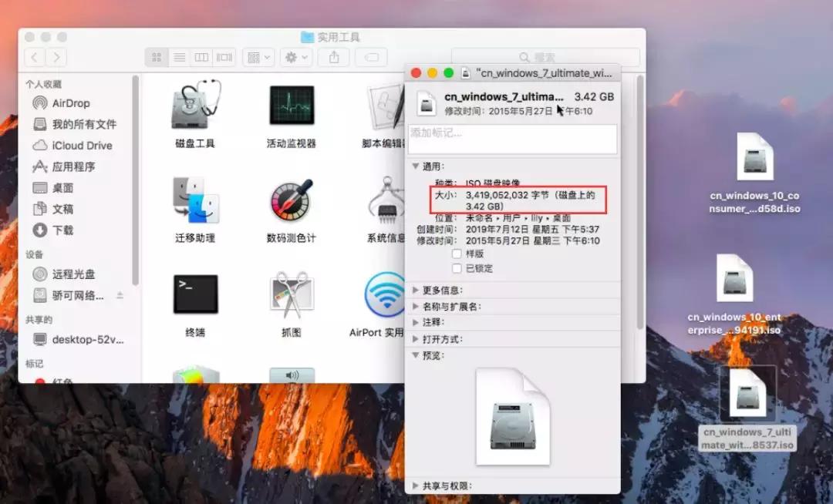Enable the 样版 (stationery pad) checkbox
The width and height of the screenshot is (833, 504).
point(456,254)
